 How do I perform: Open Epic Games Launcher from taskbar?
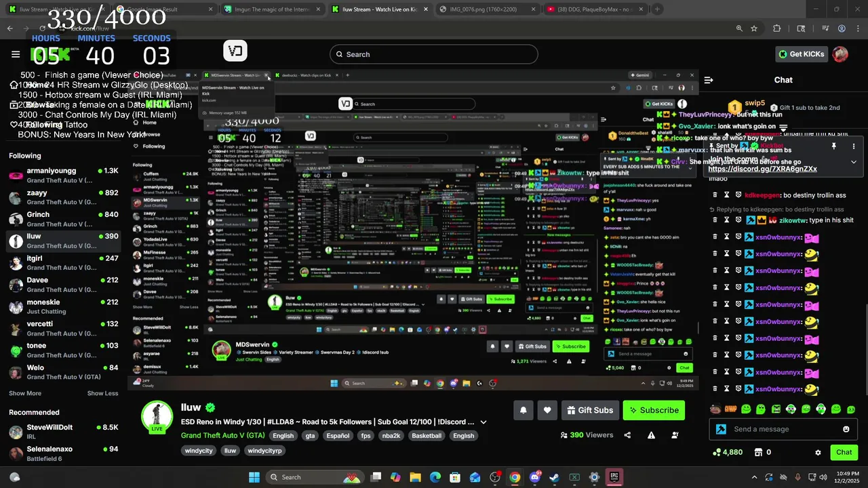click(x=614, y=477)
